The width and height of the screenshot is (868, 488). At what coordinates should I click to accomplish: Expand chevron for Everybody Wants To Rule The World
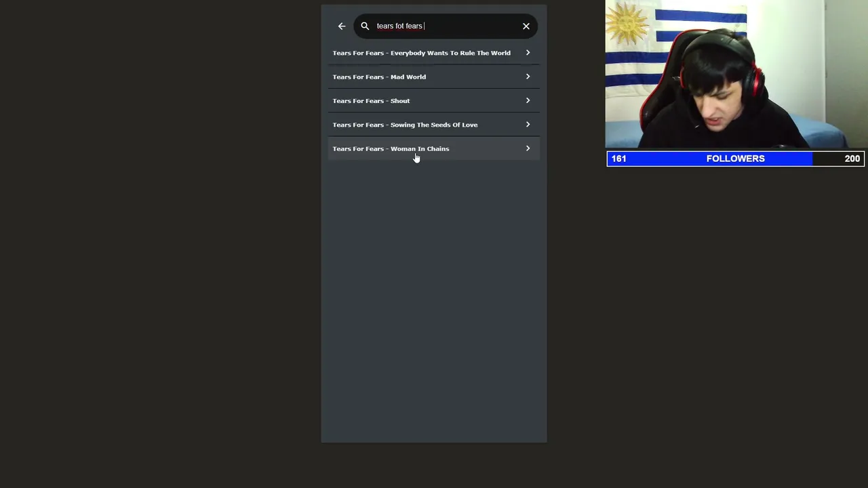point(528,53)
